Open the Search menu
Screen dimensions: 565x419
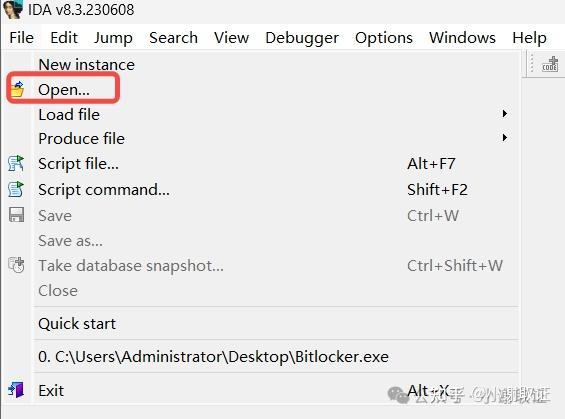click(173, 38)
